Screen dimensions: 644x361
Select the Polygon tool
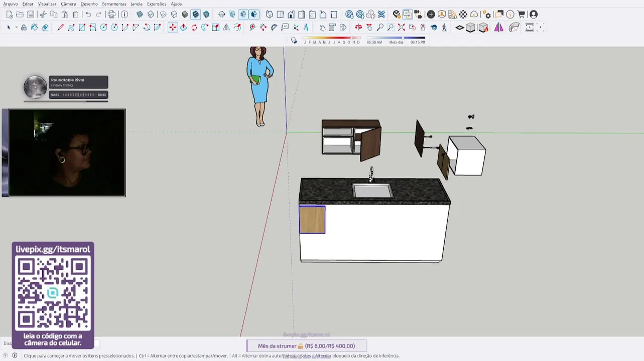point(114,28)
